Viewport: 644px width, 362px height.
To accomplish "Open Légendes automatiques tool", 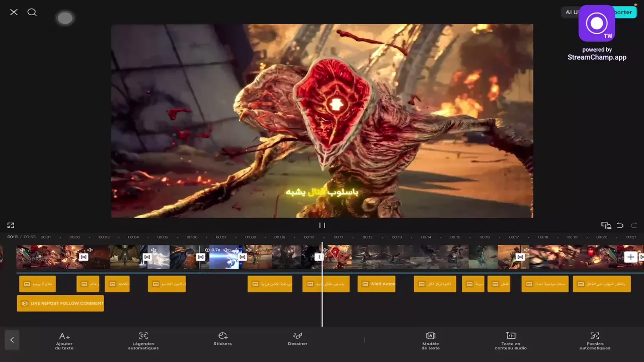I will [143, 340].
